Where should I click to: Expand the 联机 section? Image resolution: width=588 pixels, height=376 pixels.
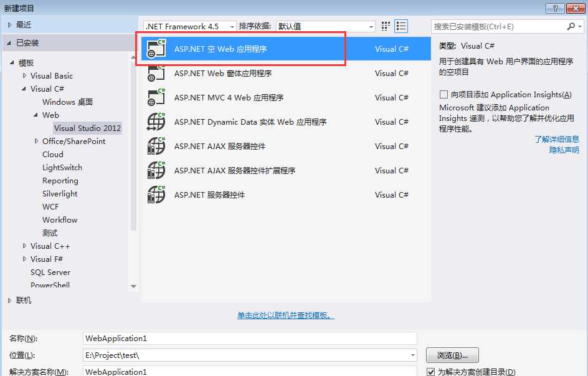[10, 300]
